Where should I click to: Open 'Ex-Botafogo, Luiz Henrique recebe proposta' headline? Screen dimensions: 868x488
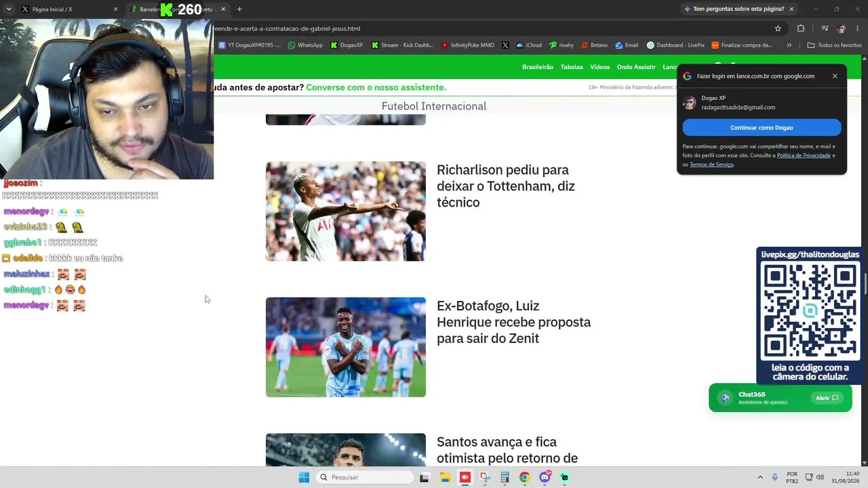[514, 322]
